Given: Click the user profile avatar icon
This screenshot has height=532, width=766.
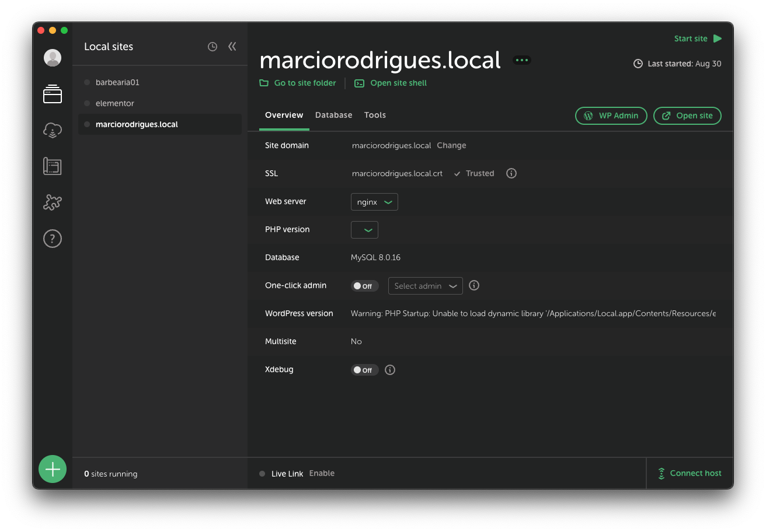Looking at the screenshot, I should [52, 57].
